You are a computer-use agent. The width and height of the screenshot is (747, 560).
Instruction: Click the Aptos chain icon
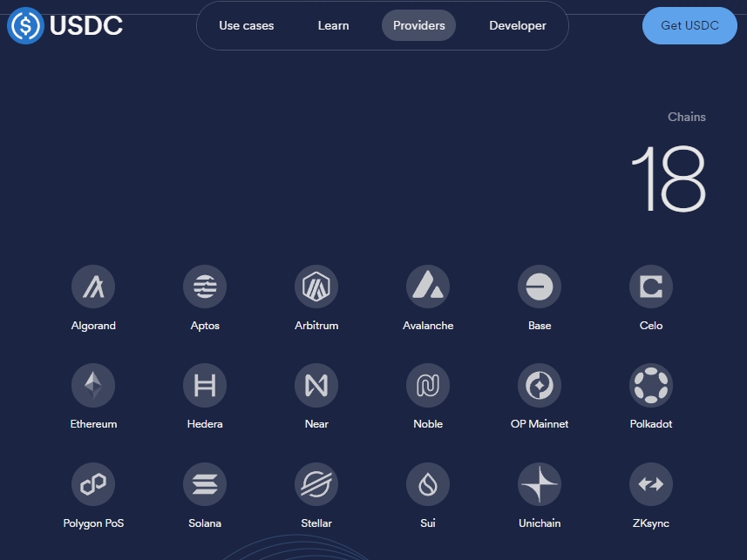point(205,286)
